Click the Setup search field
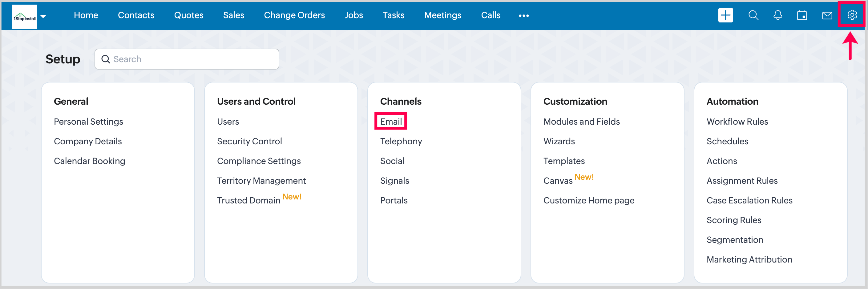This screenshot has height=289, width=868. (x=187, y=59)
